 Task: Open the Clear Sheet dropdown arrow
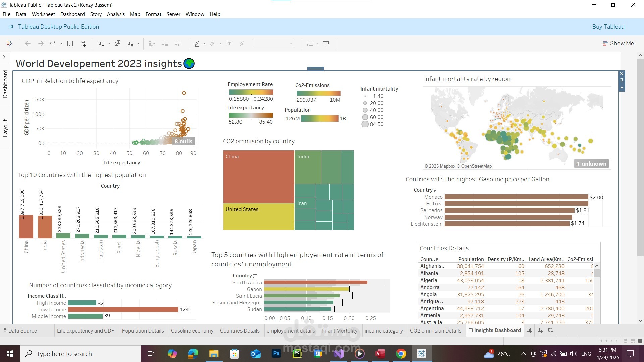[x=138, y=43]
